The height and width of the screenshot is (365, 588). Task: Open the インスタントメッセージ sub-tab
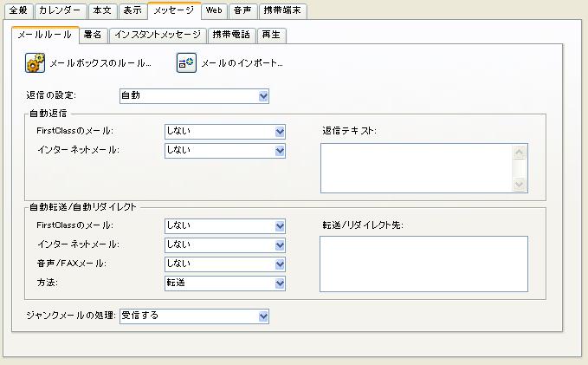point(158,36)
